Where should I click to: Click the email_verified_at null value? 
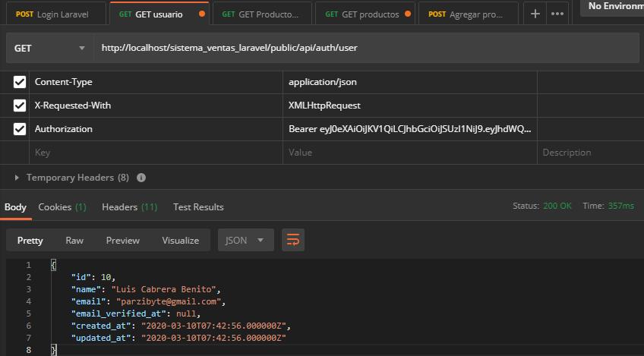[x=186, y=313]
